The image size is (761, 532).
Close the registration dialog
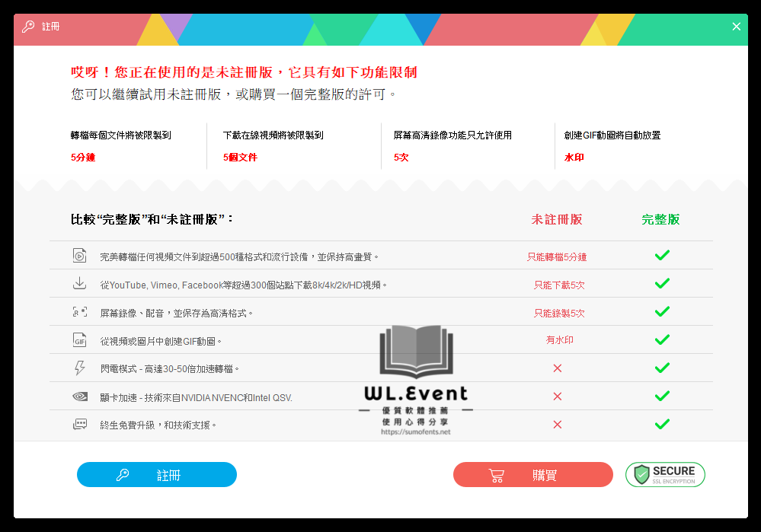[736, 27]
